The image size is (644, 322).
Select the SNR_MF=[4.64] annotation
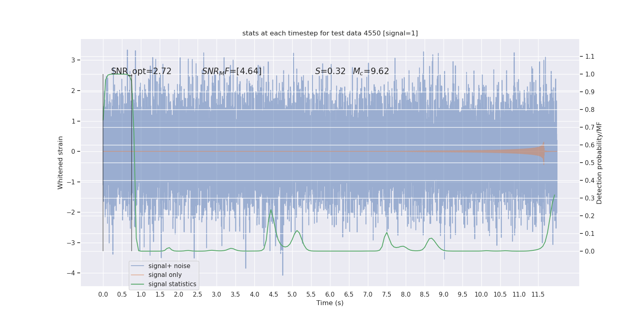click(232, 71)
